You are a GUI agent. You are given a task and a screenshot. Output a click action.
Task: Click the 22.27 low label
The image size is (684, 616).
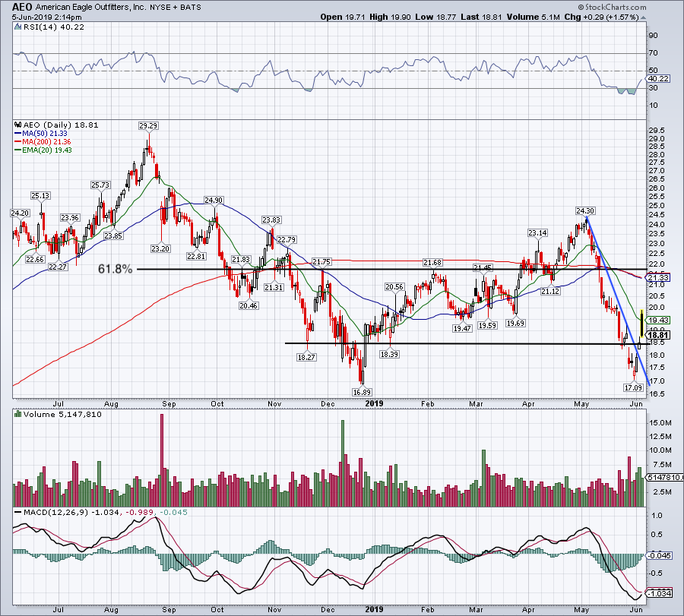coord(58,267)
